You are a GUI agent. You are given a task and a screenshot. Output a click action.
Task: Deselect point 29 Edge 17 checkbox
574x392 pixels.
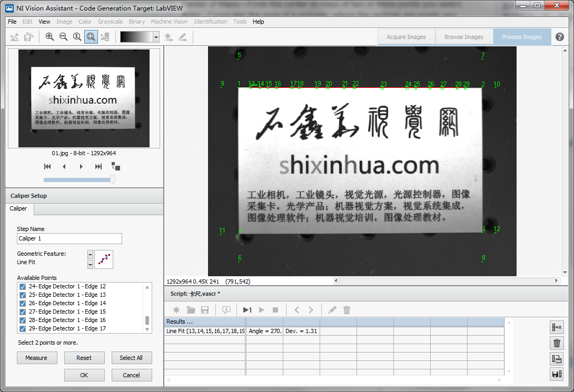pyautogui.click(x=23, y=329)
